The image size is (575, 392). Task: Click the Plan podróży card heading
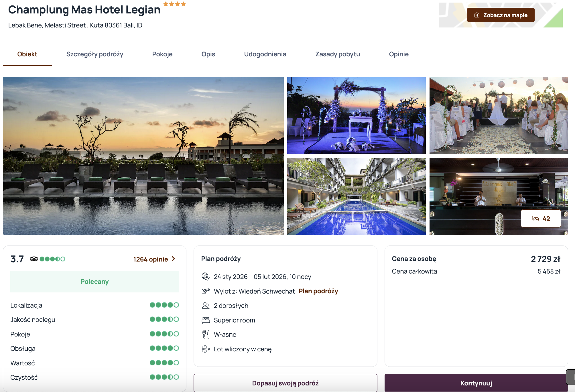click(x=221, y=259)
